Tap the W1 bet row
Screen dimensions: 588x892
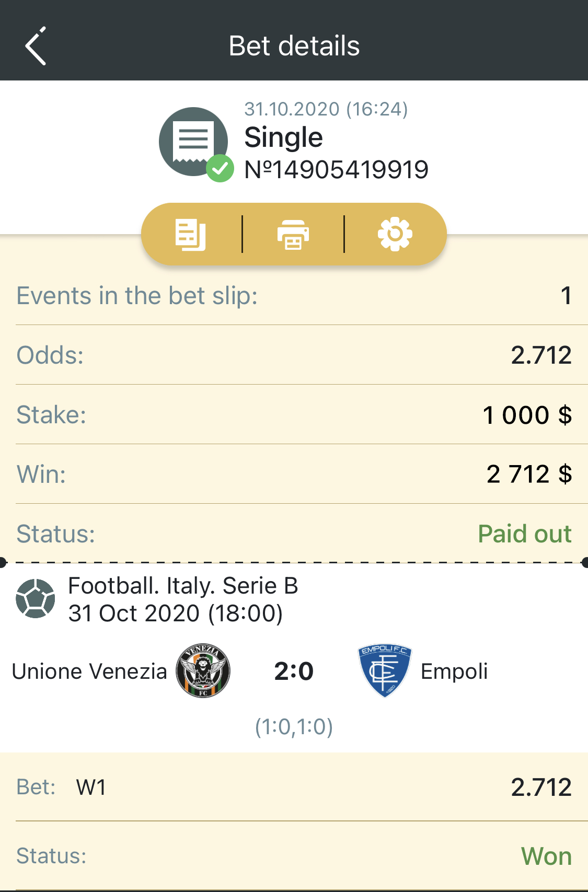click(294, 787)
